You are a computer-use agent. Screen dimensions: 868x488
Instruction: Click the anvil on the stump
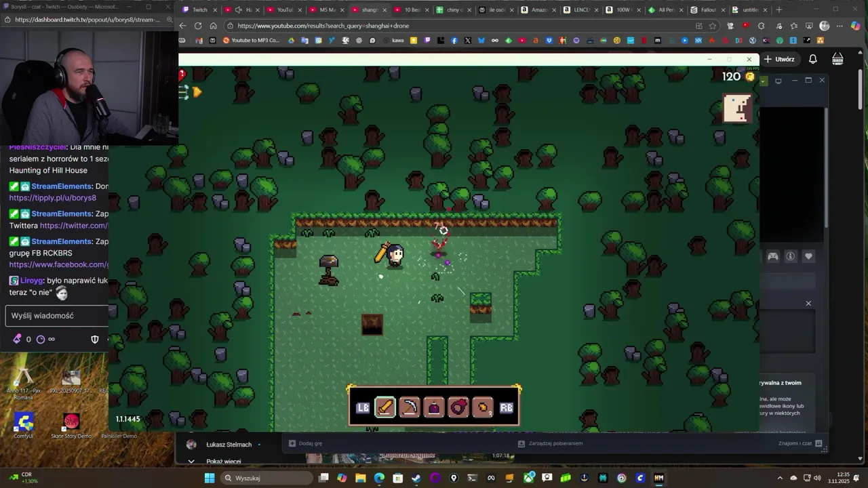click(329, 270)
